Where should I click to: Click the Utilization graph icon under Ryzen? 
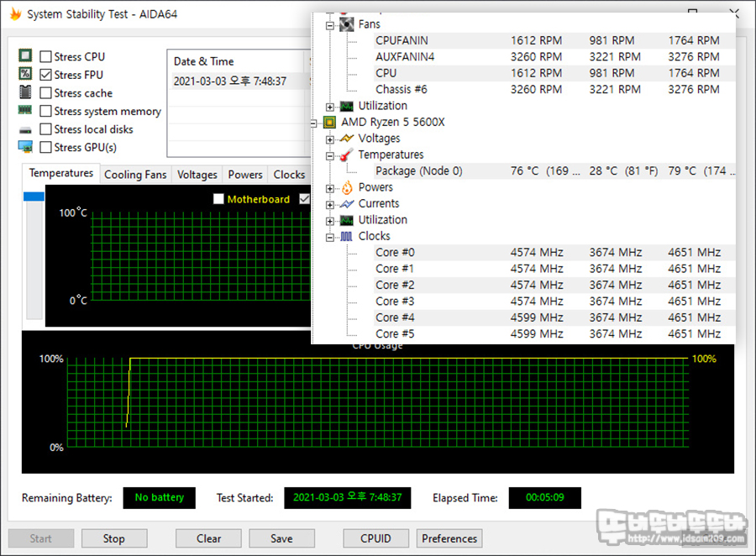click(347, 220)
